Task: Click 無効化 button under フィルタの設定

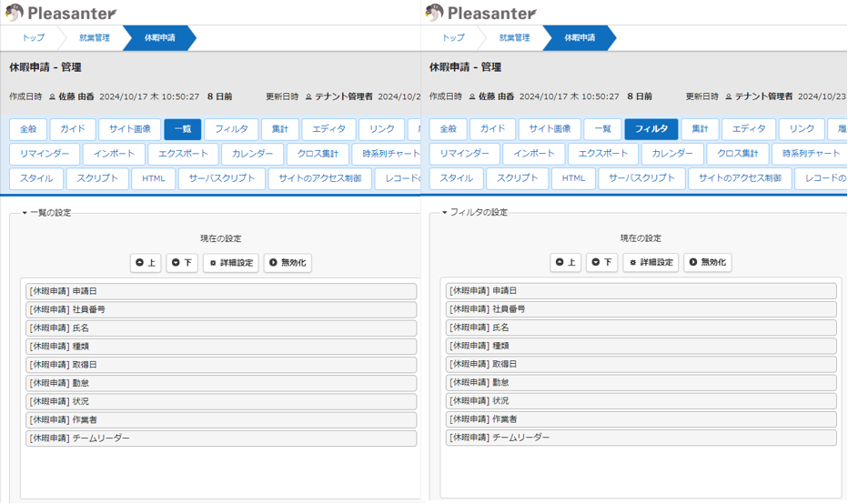Action: tap(707, 262)
